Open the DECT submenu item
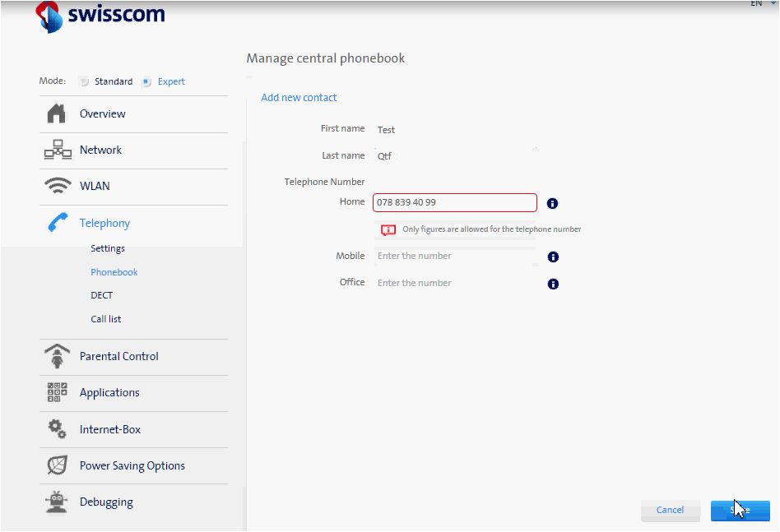This screenshot has height=532, width=780. pyautogui.click(x=102, y=295)
